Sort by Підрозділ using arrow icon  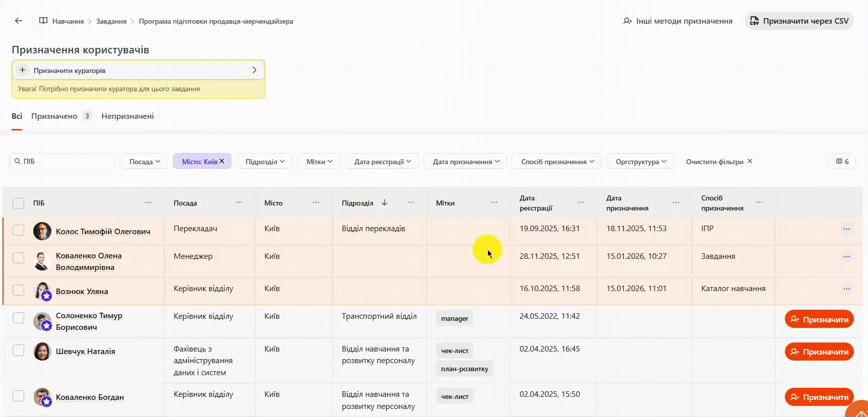(x=385, y=202)
